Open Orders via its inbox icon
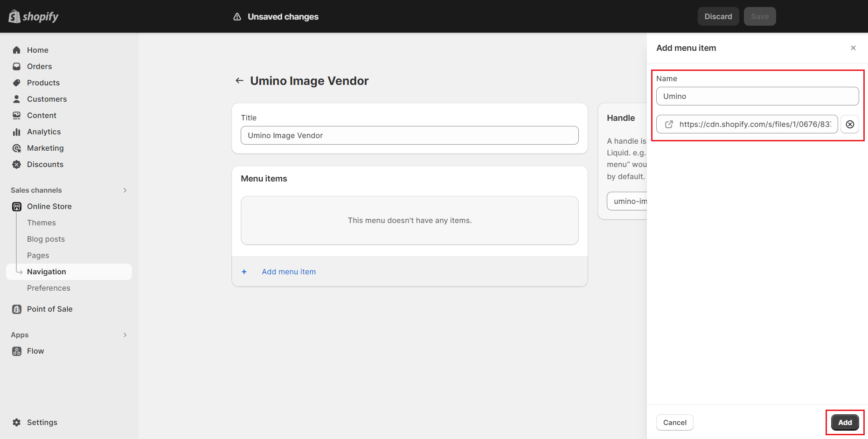This screenshot has width=868, height=439. pyautogui.click(x=17, y=66)
